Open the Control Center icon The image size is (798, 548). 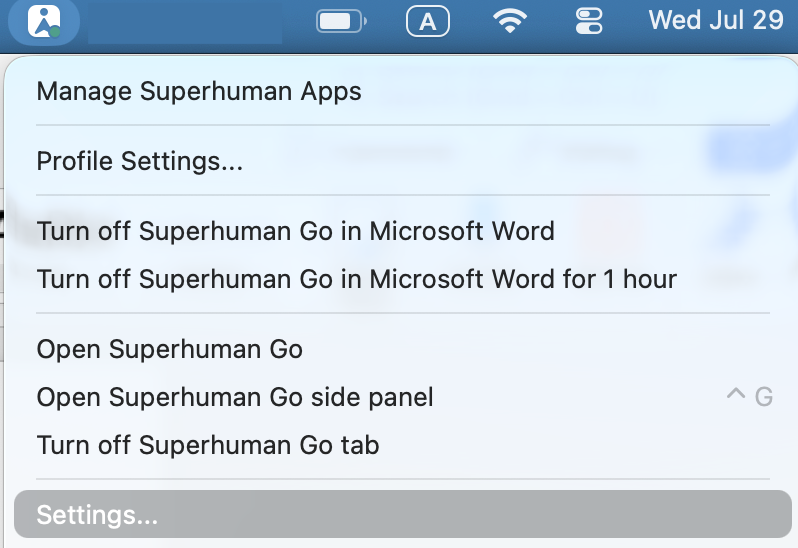point(589,21)
